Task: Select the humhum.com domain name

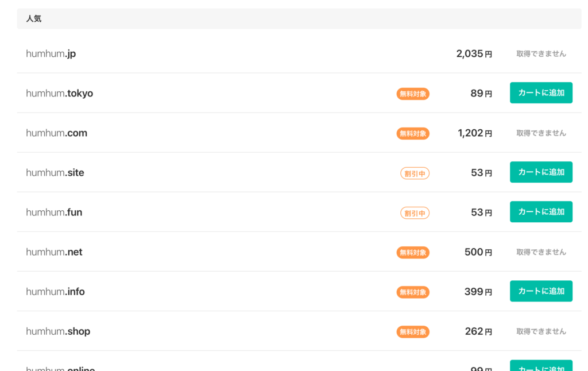Action: coord(56,133)
